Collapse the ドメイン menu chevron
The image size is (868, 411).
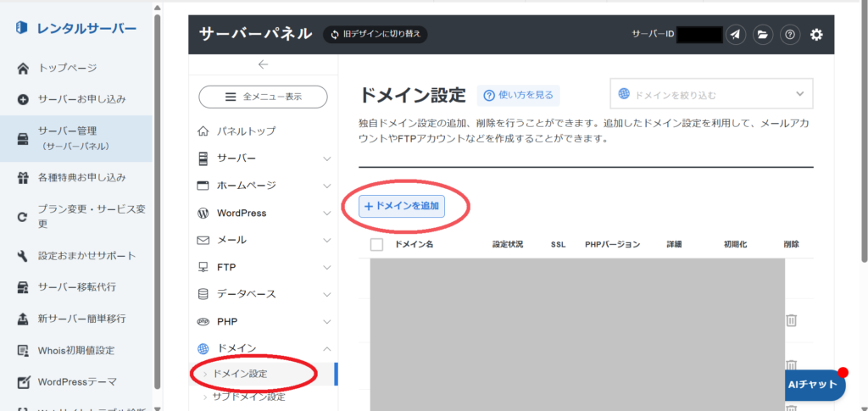[326, 348]
